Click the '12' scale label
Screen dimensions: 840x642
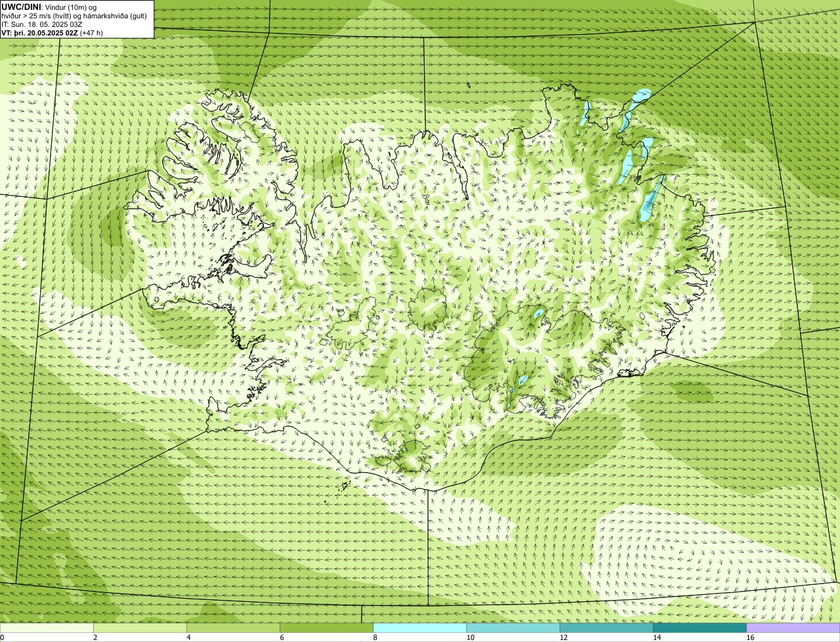point(563,637)
